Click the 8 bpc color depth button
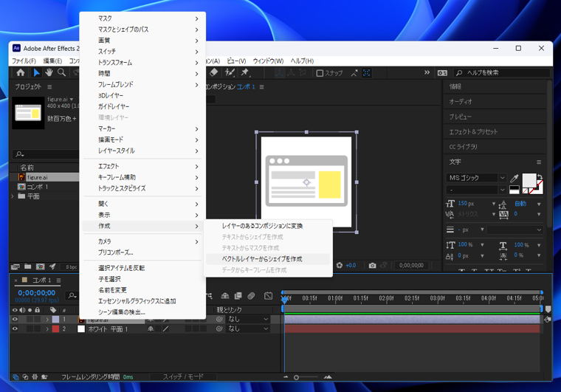Viewport: 561px width, 392px height. (71, 267)
